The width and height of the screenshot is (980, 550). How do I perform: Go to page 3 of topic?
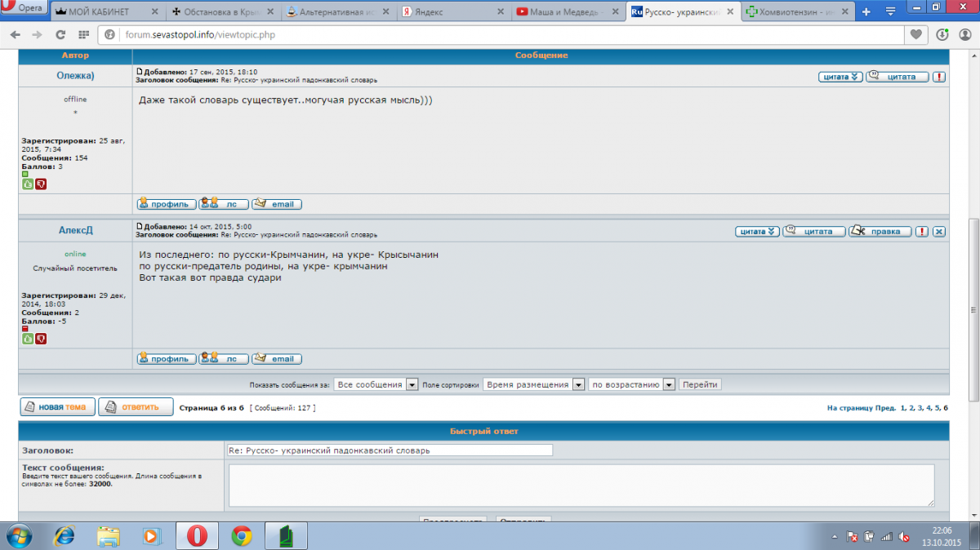point(920,407)
